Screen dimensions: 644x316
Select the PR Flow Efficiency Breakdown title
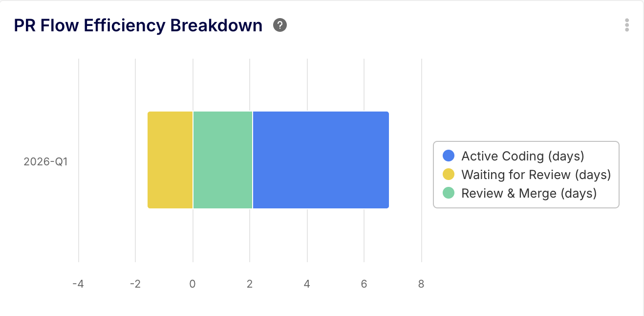(x=138, y=25)
